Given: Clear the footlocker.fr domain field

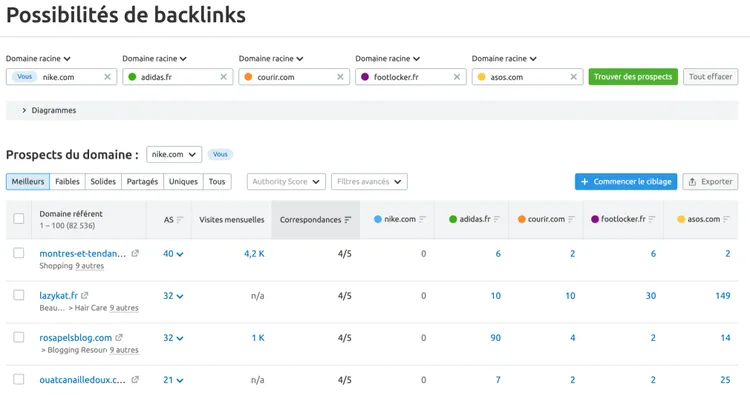Looking at the screenshot, I should [x=457, y=77].
